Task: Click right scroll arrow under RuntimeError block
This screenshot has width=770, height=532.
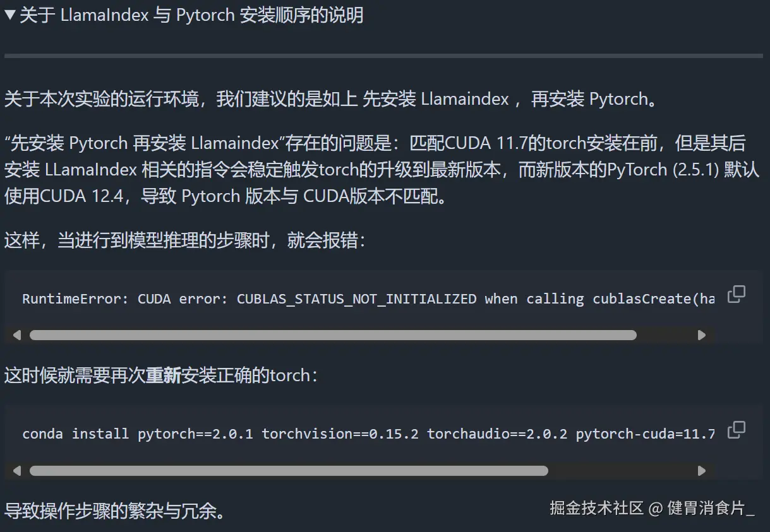Action: tap(701, 335)
